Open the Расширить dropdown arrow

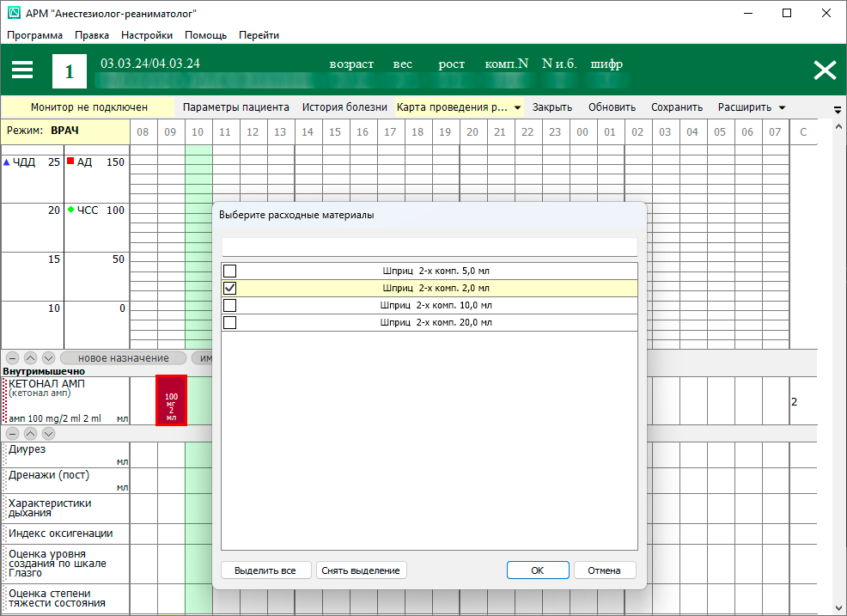coord(782,107)
